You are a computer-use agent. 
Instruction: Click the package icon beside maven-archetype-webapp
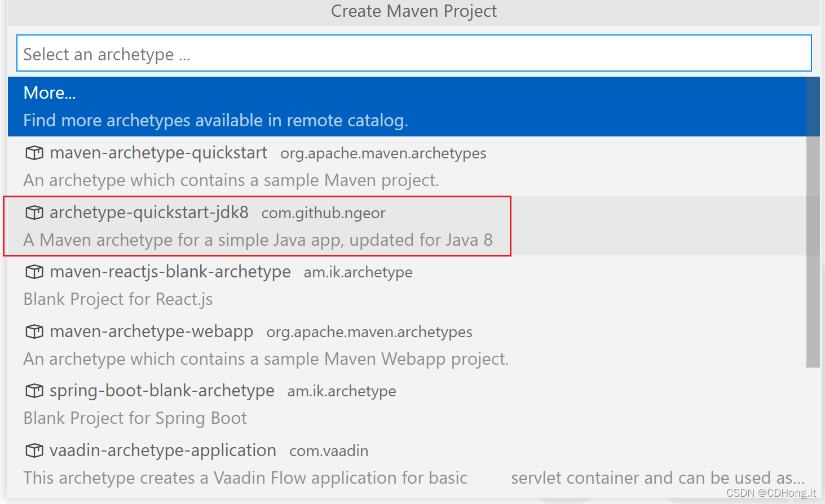pyautogui.click(x=34, y=331)
